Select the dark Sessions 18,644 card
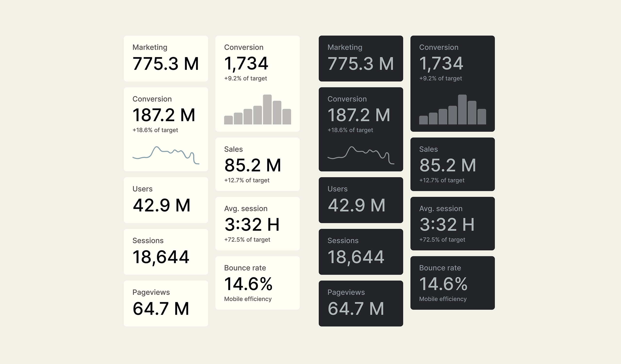621x364 pixels. coord(360,251)
